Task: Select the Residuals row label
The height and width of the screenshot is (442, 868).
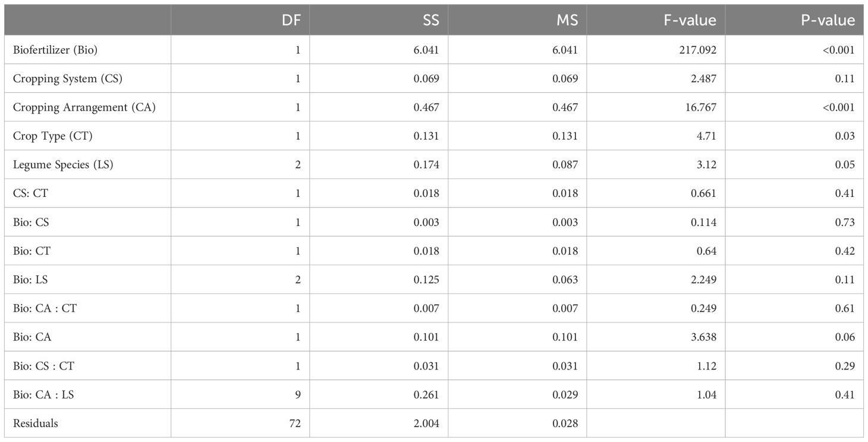Action: point(36,423)
